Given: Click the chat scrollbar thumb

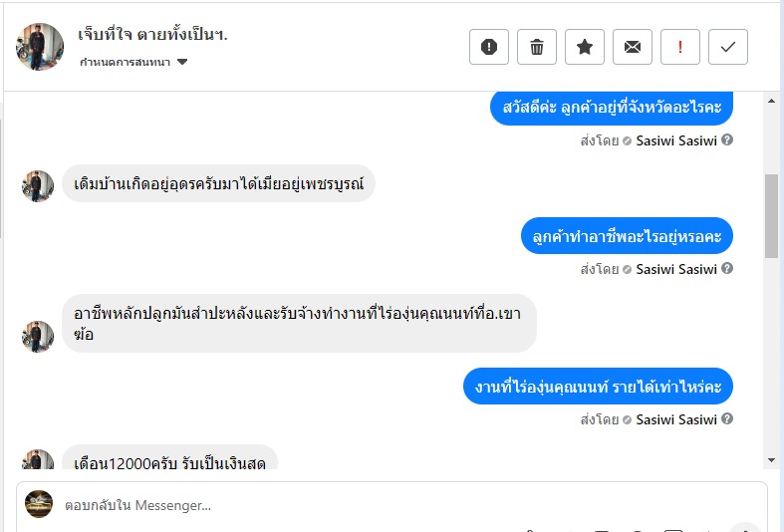Looking at the screenshot, I should tap(771, 214).
